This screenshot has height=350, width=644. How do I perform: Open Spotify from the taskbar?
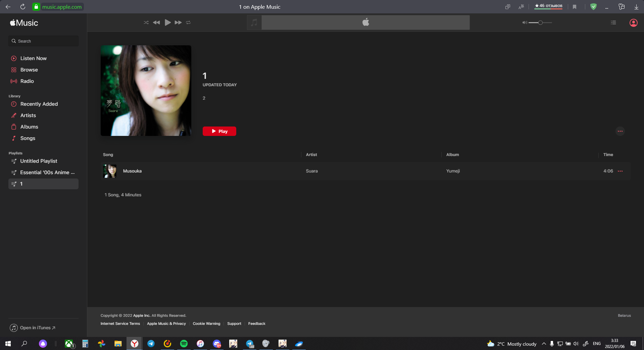pyautogui.click(x=184, y=344)
